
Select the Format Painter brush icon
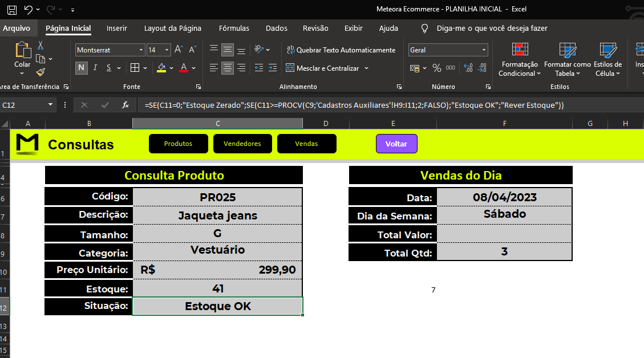point(40,72)
